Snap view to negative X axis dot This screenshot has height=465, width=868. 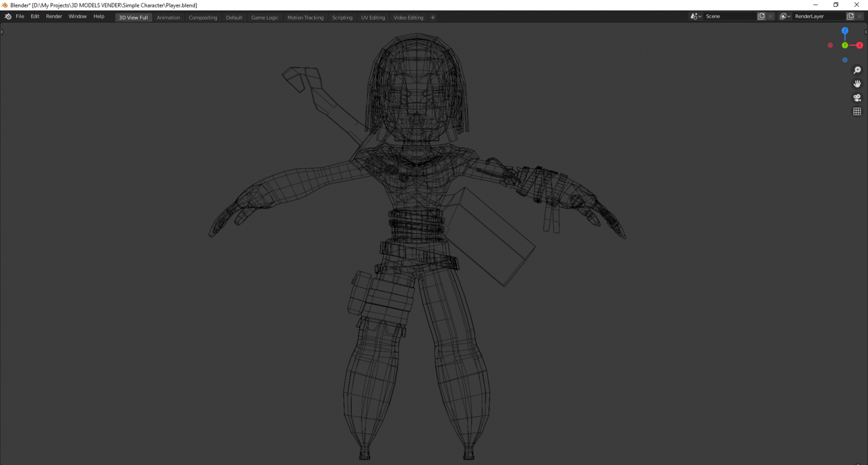(830, 45)
